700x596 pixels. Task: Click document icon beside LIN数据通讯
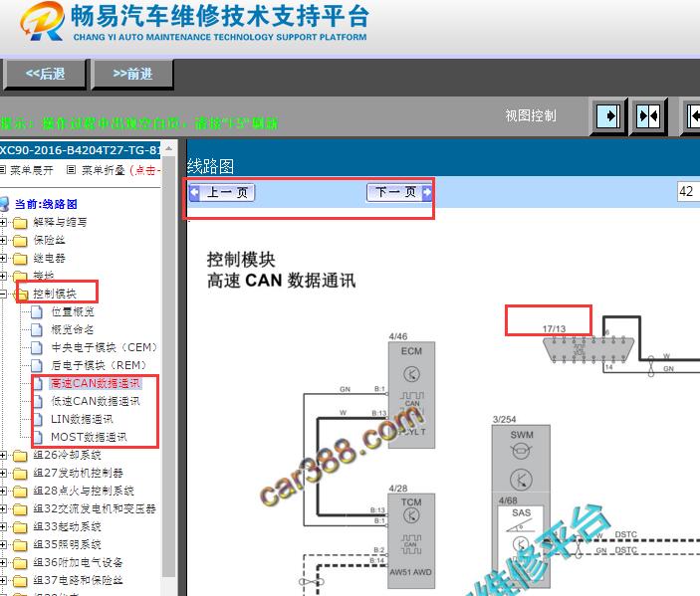(39, 419)
